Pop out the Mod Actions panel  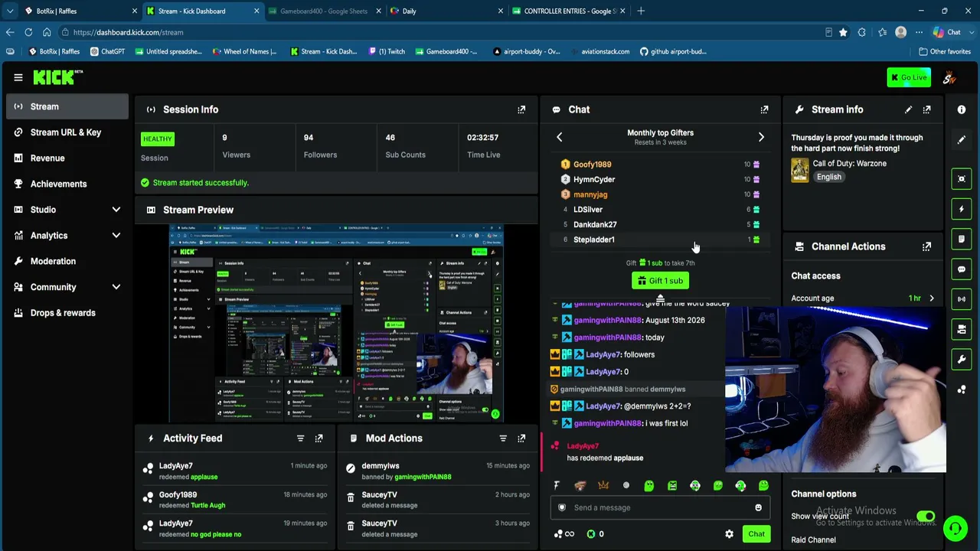[x=521, y=439]
